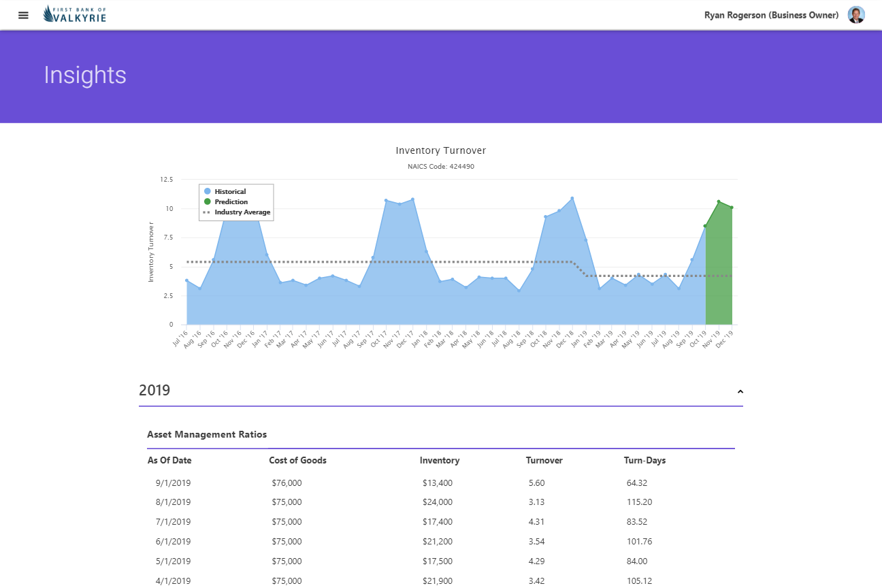Click the Oct '17 historical data point

coord(386,201)
